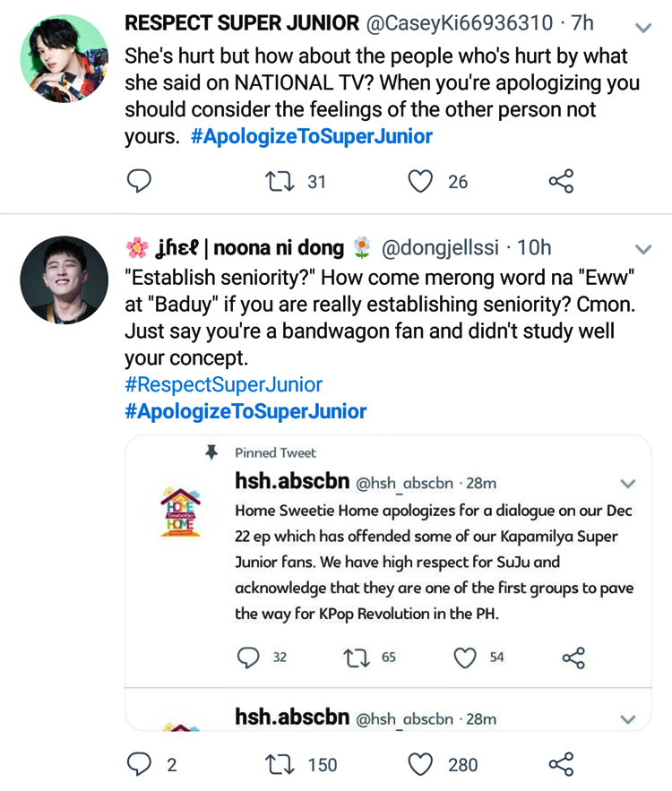Viewport: 672px width, 791px height.
Task: Reply to the noona ni dong tweet
Action: coord(138,764)
